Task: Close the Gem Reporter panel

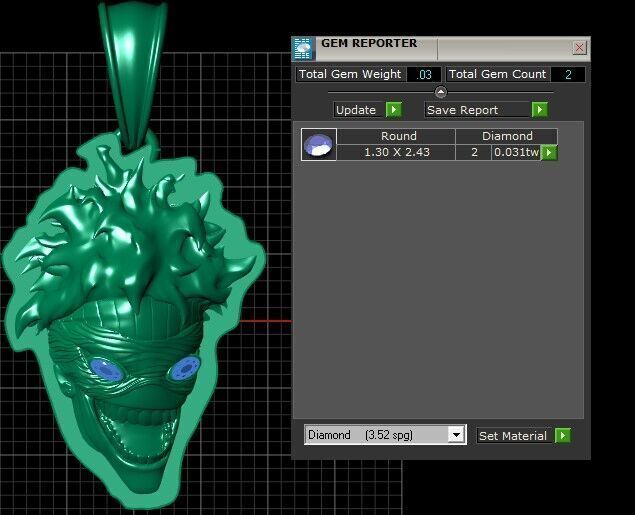Action: click(580, 48)
